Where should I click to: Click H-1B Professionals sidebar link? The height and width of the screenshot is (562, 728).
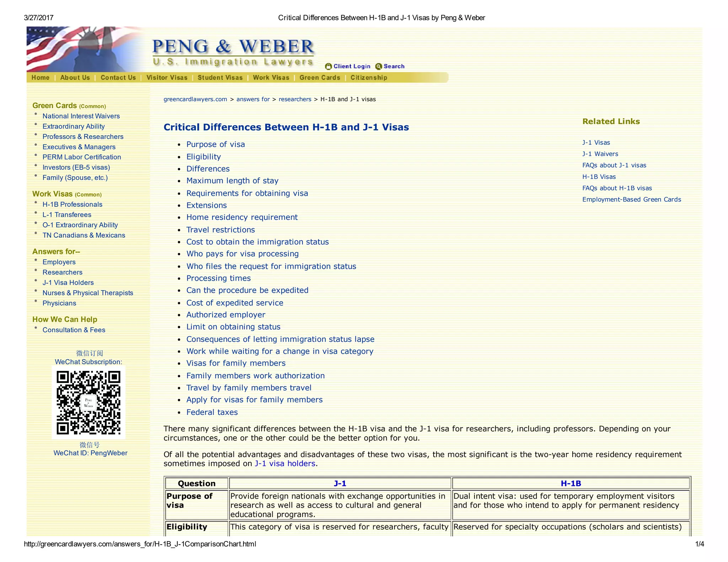(x=72, y=204)
